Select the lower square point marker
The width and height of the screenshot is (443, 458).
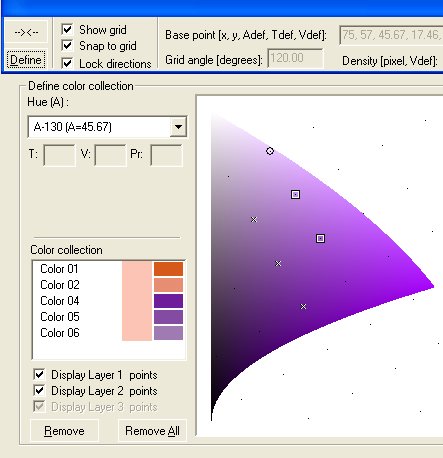[x=320, y=238]
